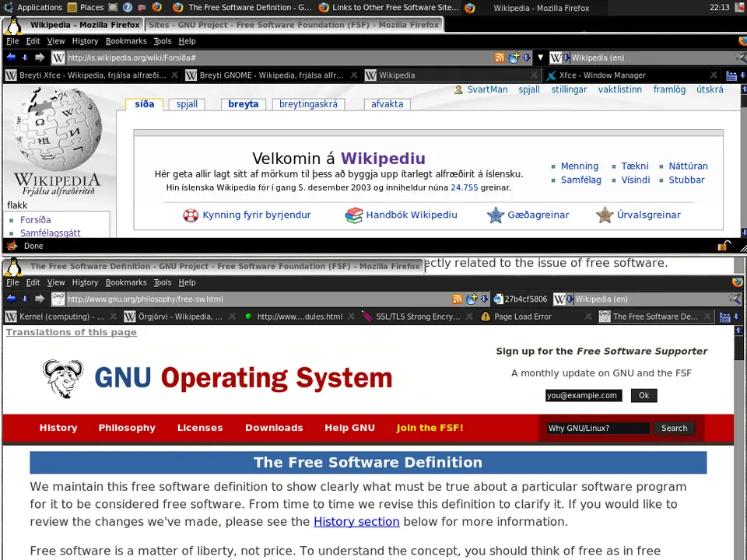Go forward in the Wikipedia Firefox window

tap(40, 58)
